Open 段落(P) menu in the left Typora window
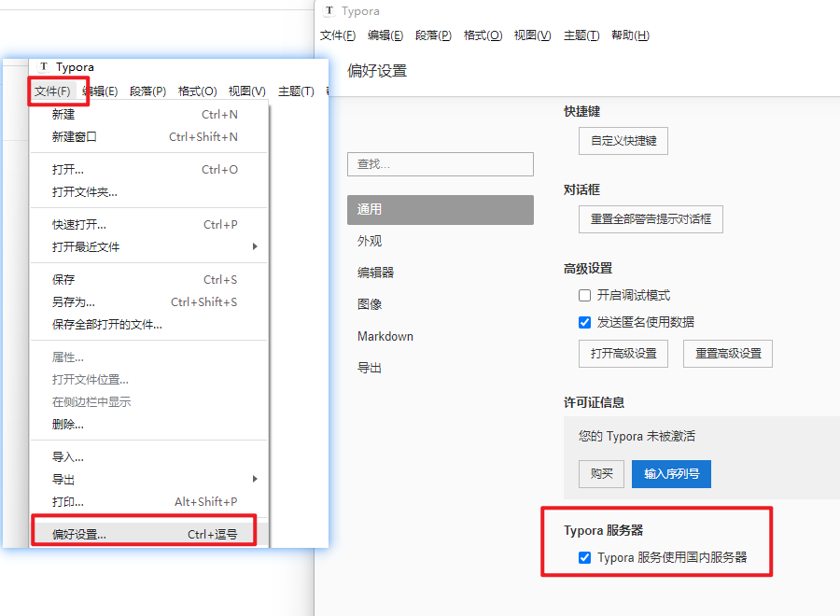840x616 pixels. [147, 91]
